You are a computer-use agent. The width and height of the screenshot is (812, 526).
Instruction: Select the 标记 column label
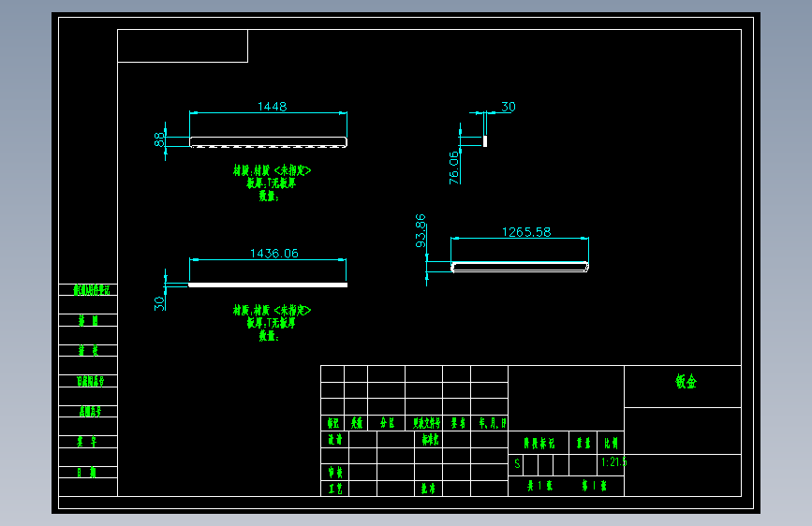(333, 423)
